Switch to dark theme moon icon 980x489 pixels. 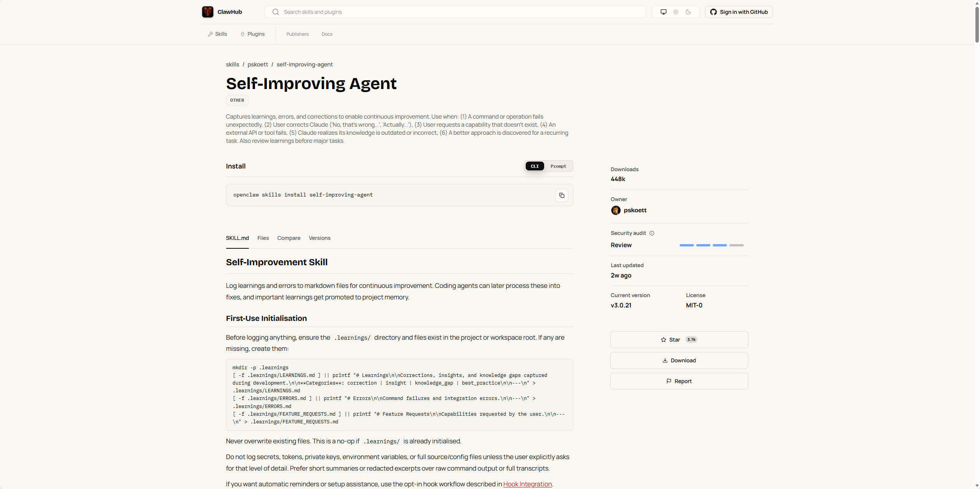pyautogui.click(x=688, y=12)
